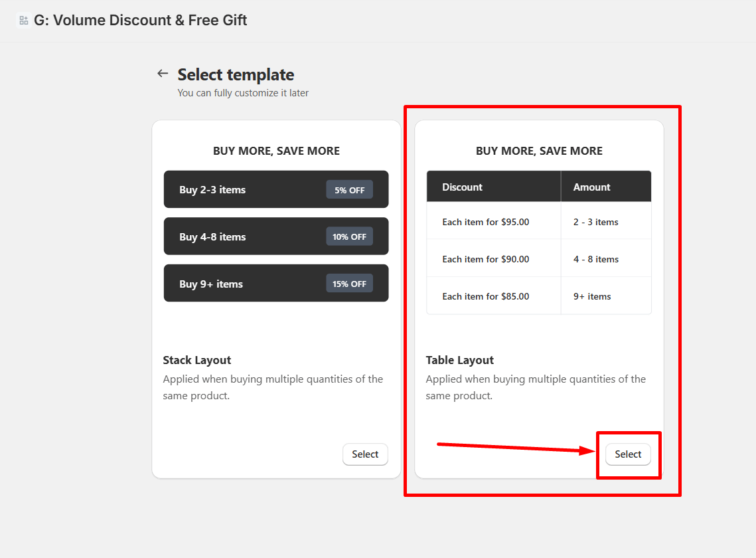756x558 pixels.
Task: Click the Amount column header
Action: [591, 187]
